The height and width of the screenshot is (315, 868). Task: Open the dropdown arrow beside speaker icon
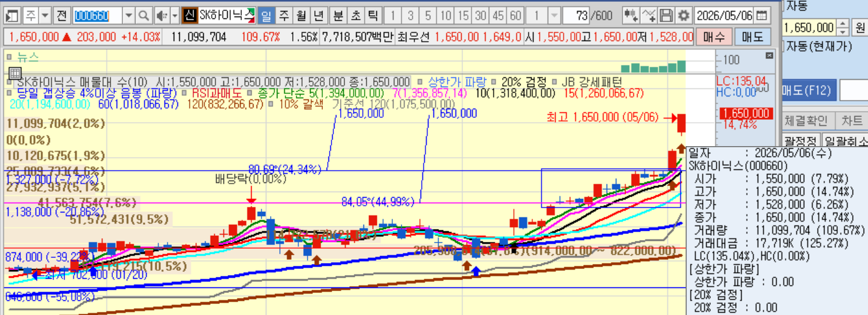175,15
